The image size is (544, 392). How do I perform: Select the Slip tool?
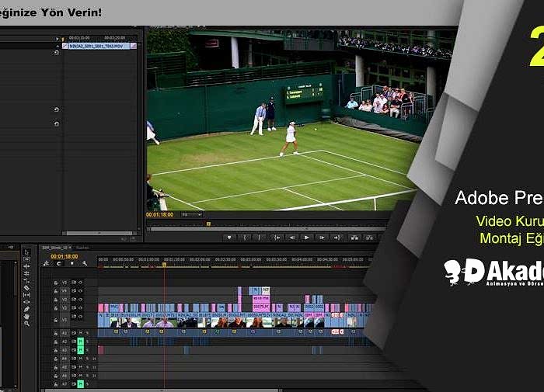26,295
